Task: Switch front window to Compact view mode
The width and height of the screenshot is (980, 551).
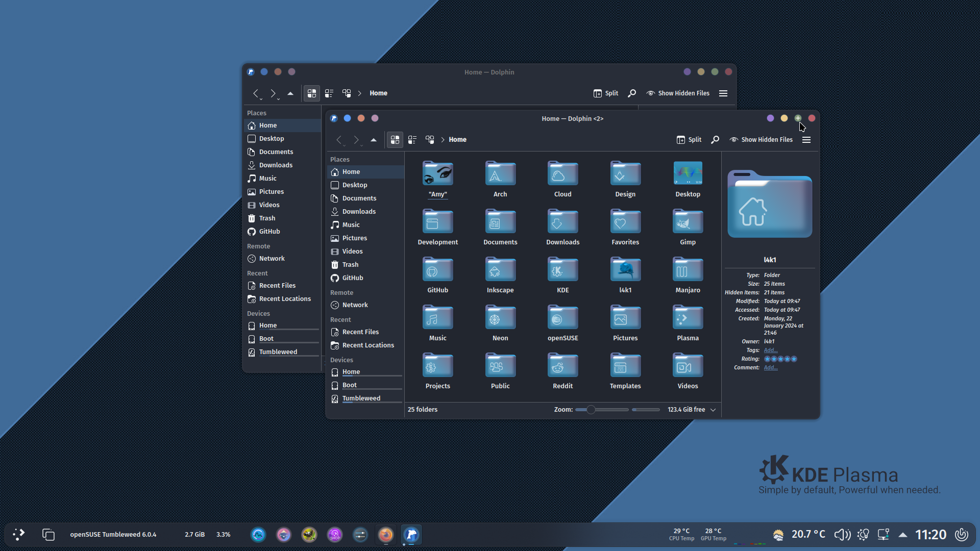Action: pyautogui.click(x=412, y=140)
